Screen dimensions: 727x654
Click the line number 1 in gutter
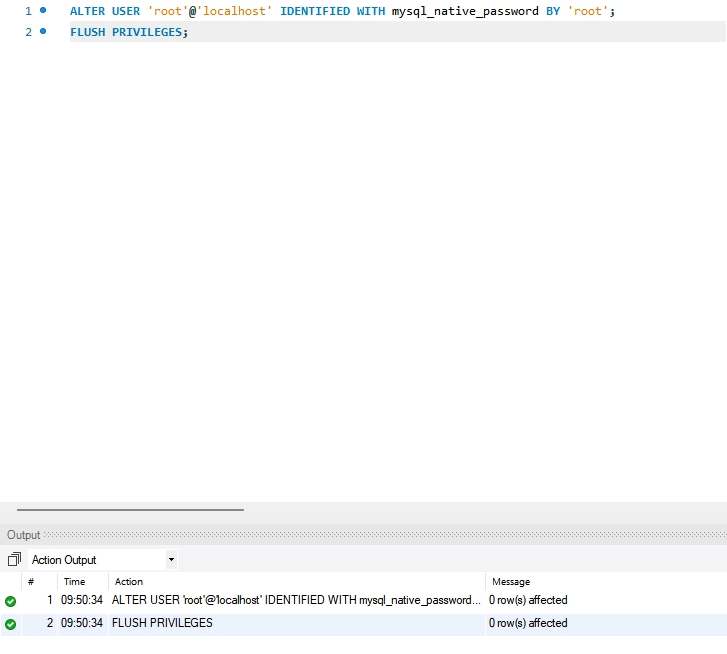click(28, 11)
